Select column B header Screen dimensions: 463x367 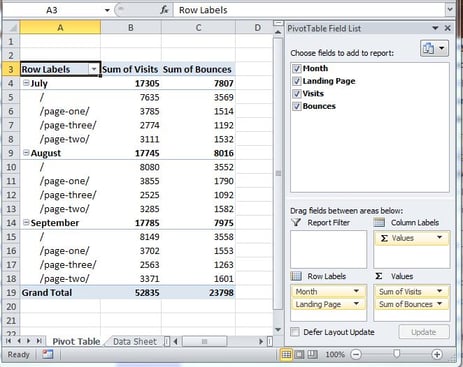(x=131, y=28)
